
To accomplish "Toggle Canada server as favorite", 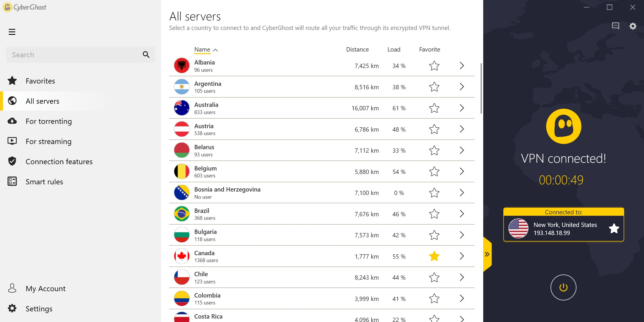I will [x=434, y=256].
